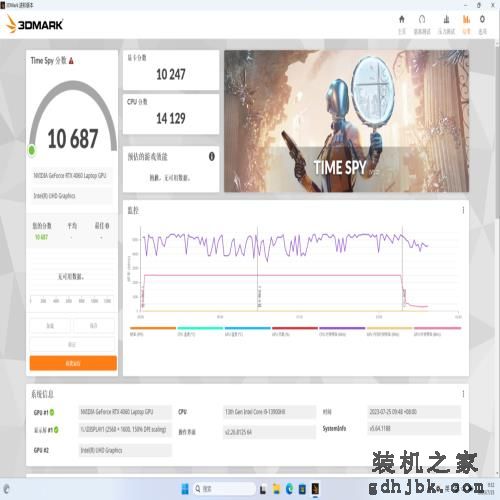Screen dimensions: 500x500
Task: Open the Stress Tests icon in navigation
Action: (446, 20)
